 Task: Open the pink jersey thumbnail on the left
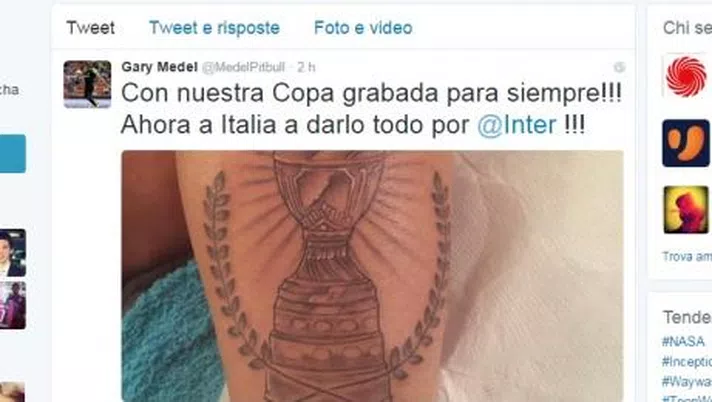pos(12,305)
